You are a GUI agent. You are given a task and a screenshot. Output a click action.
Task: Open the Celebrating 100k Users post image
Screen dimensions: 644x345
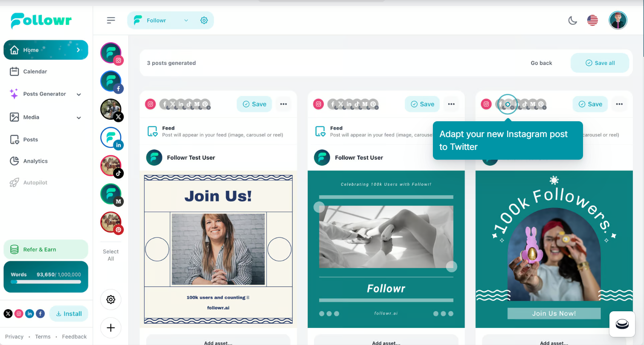click(386, 249)
